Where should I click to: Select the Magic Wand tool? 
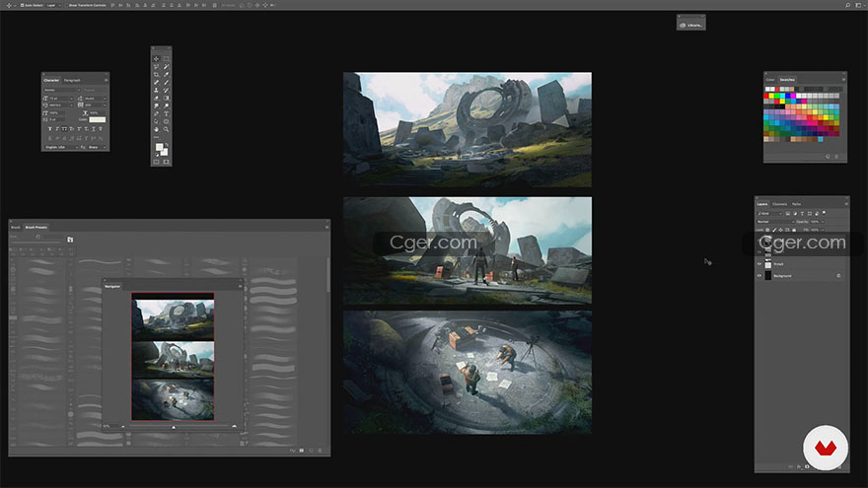tap(166, 66)
